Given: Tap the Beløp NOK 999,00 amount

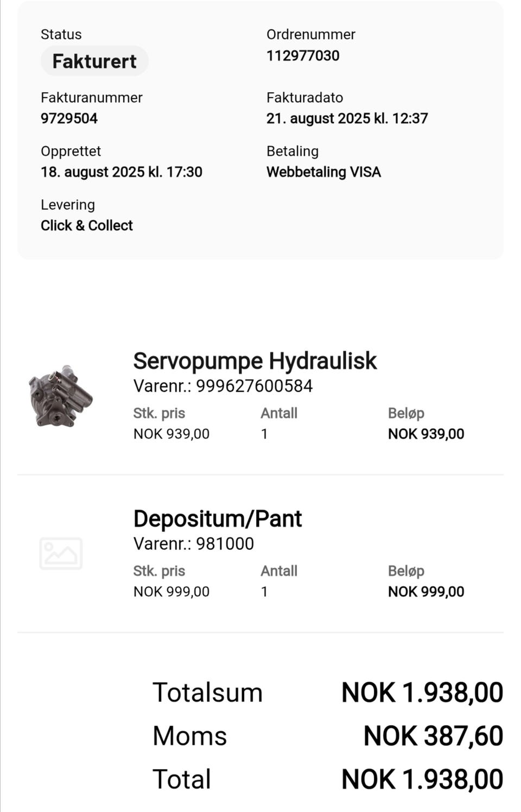Looking at the screenshot, I should coord(426,592).
